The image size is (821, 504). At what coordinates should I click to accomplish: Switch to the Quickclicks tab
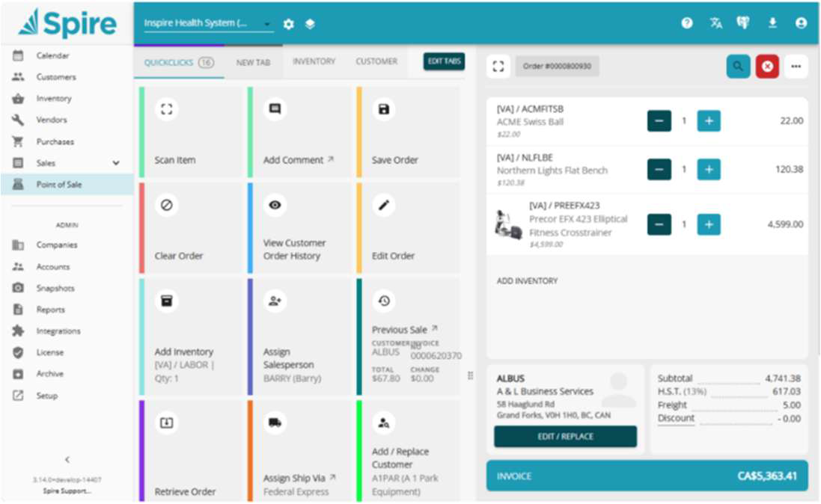pyautogui.click(x=179, y=62)
